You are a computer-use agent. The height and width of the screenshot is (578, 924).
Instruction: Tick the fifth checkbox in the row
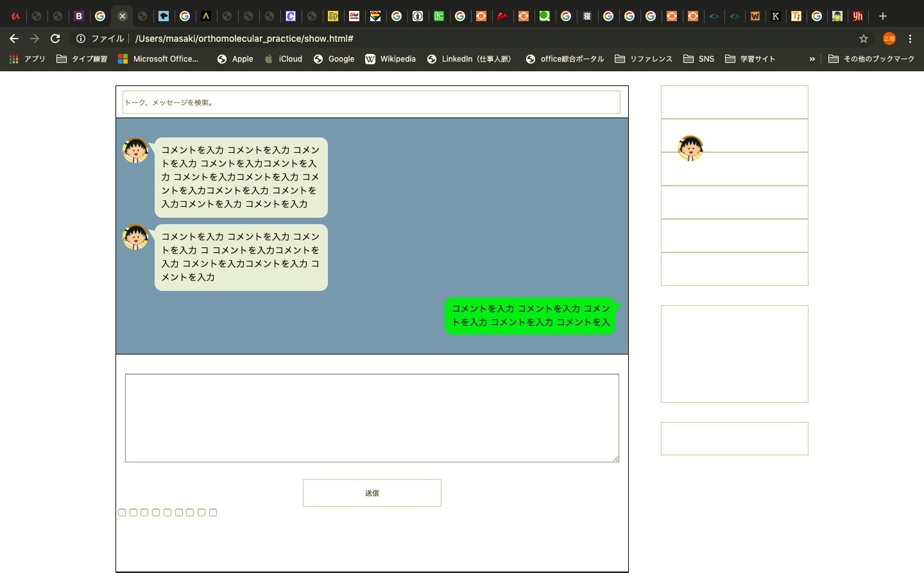click(x=167, y=512)
